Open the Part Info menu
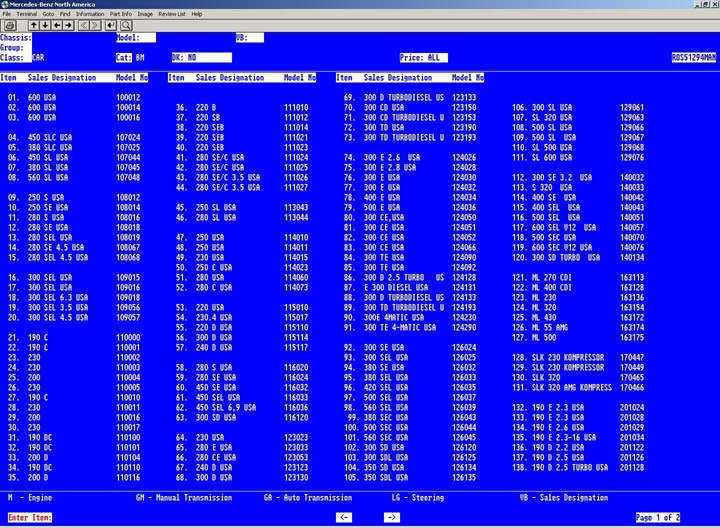 click(121, 14)
